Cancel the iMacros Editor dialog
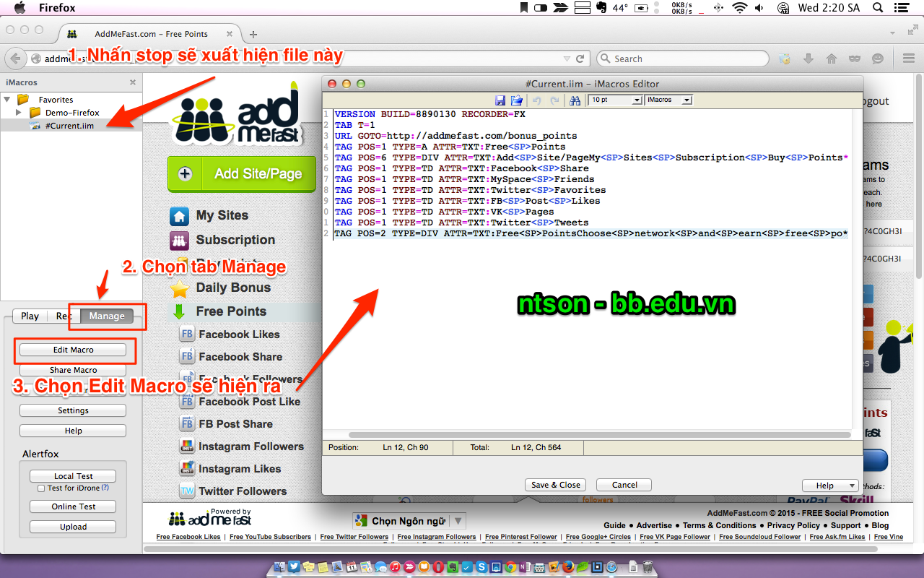Viewport: 924px width, 578px height. (x=624, y=485)
